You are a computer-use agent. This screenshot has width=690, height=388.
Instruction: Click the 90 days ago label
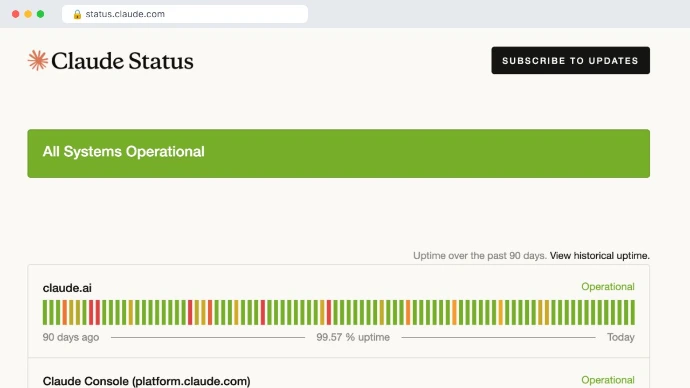tap(71, 337)
